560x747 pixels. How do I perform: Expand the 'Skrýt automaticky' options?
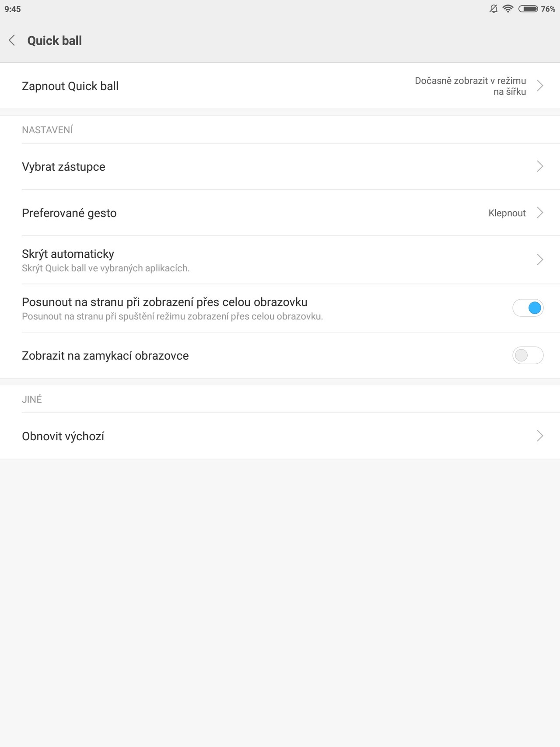coord(541,260)
